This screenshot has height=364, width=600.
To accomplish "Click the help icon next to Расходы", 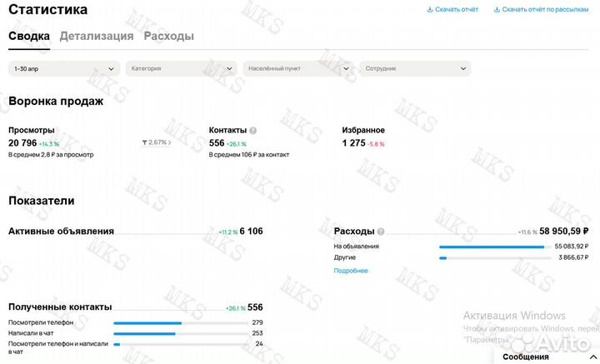I will (381, 232).
